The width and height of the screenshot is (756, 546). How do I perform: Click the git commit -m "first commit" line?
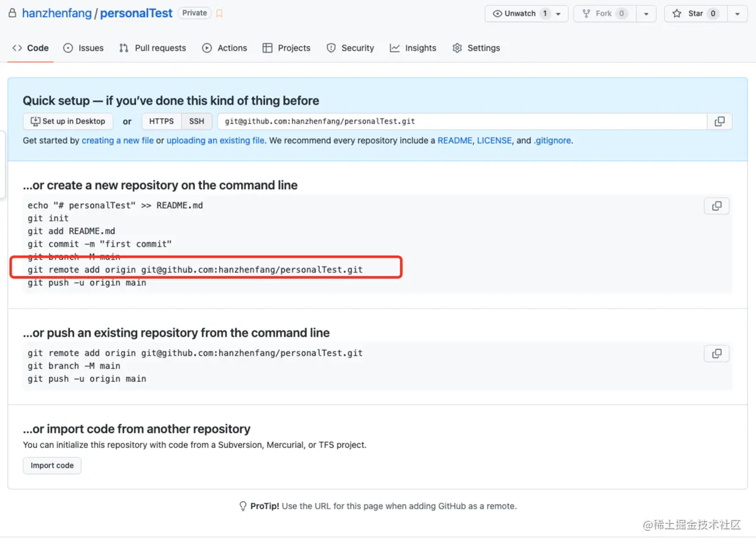pos(100,244)
